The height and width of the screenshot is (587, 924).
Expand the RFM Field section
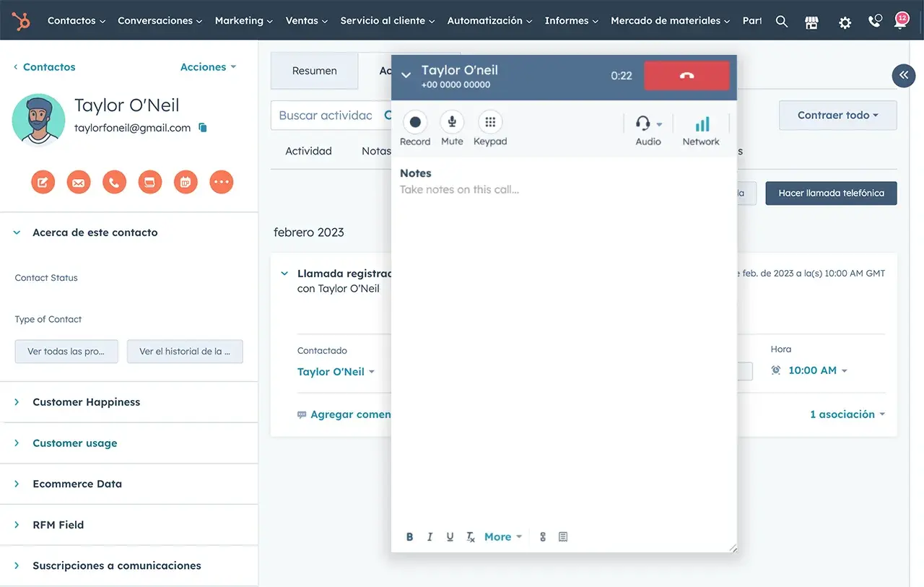(x=17, y=525)
